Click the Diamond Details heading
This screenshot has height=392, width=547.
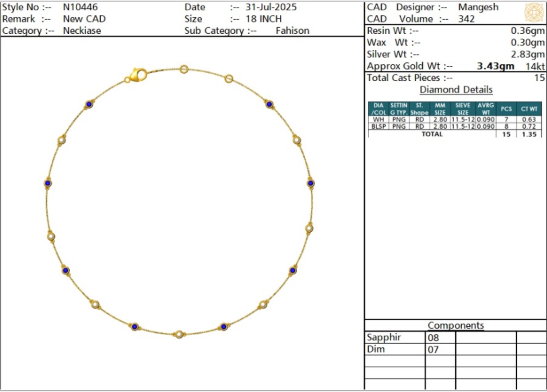click(x=456, y=90)
